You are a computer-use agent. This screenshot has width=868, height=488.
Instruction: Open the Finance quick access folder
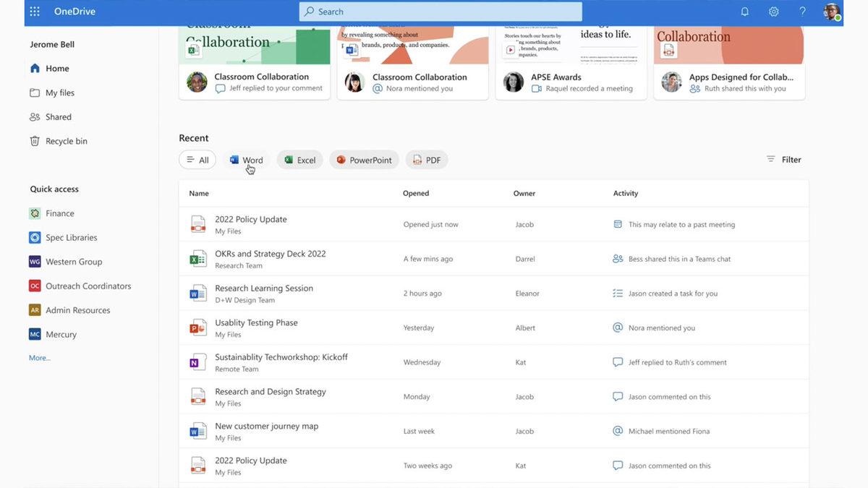click(x=61, y=213)
